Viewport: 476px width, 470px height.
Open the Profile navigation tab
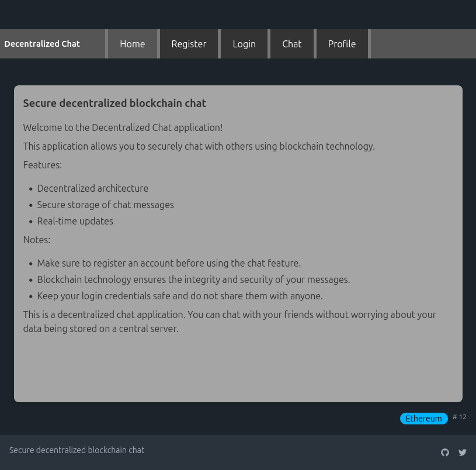(x=342, y=44)
